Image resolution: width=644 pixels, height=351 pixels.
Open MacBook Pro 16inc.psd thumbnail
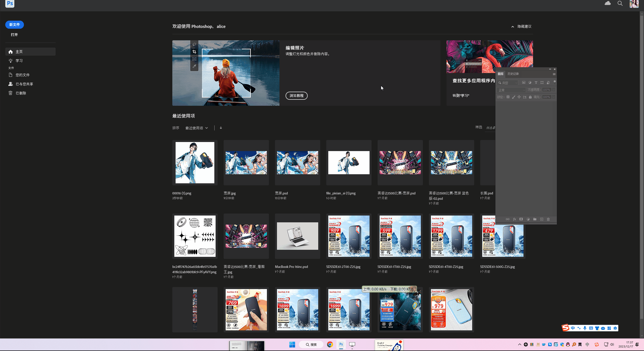coord(297,236)
